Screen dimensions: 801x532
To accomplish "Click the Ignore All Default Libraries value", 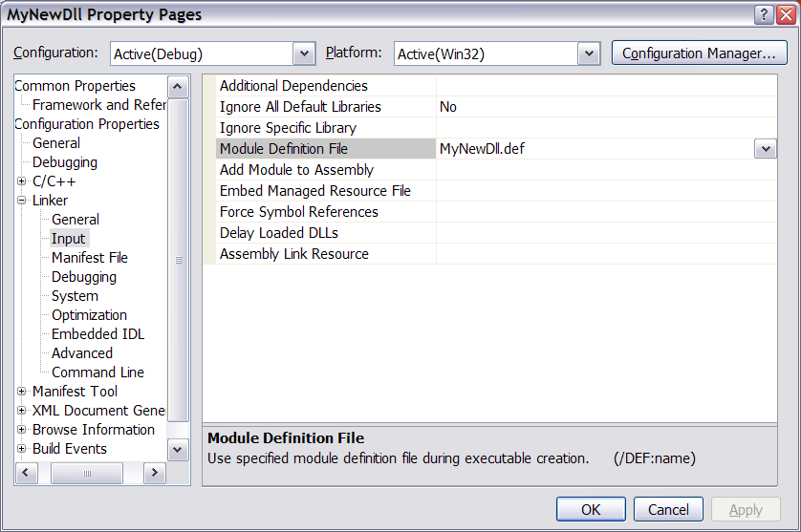I will pyautogui.click(x=447, y=107).
